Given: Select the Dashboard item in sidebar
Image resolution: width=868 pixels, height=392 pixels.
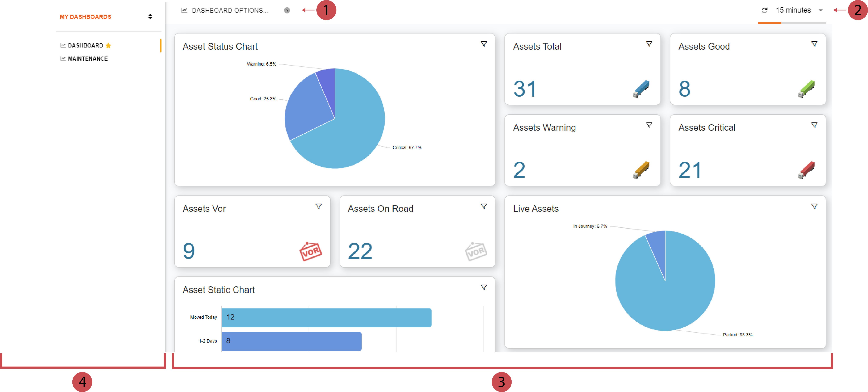Looking at the screenshot, I should (85, 46).
